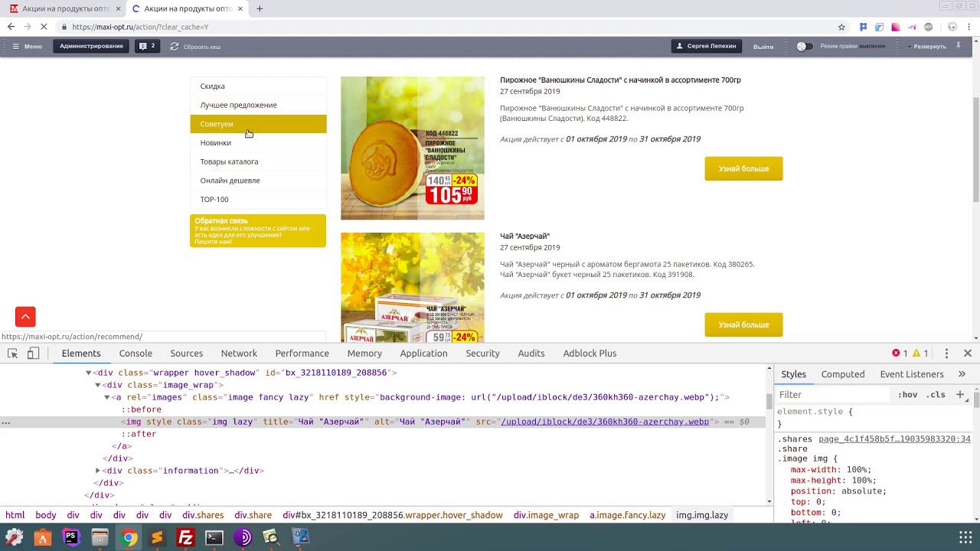Expand panel with Развернуть dropdown

[x=928, y=47]
